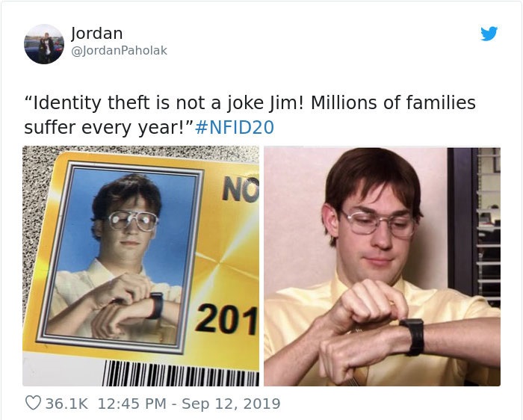Screen dimensions: 523x420
Task: Click the 'NO' lettering on ID card
Action: [241, 190]
